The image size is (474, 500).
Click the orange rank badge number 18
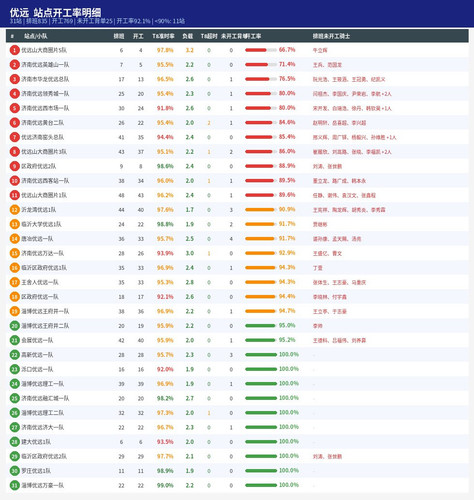pos(14,297)
